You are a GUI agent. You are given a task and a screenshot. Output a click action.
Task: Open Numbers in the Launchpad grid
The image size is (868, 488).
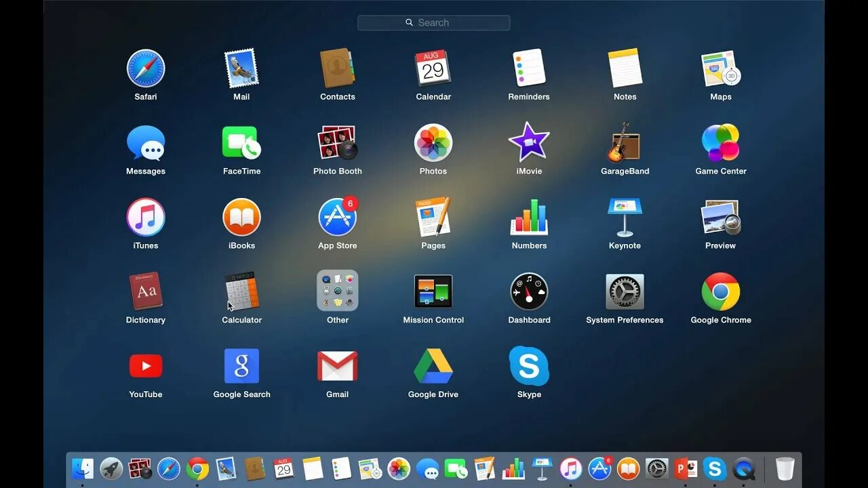(529, 218)
